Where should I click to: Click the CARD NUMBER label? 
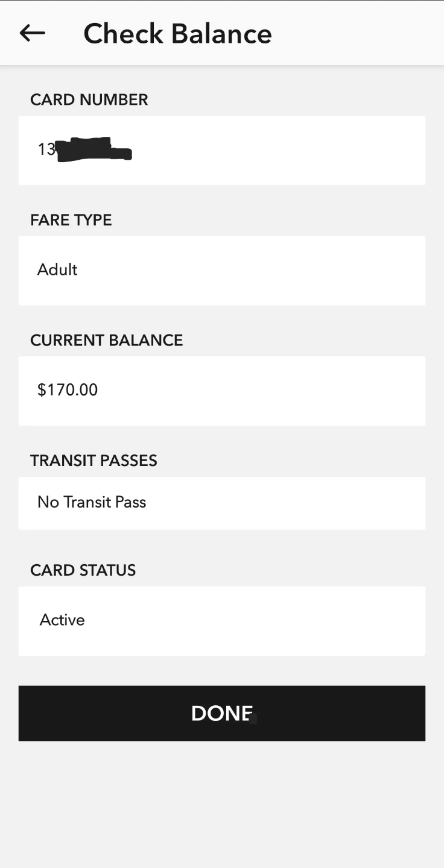[x=89, y=99]
